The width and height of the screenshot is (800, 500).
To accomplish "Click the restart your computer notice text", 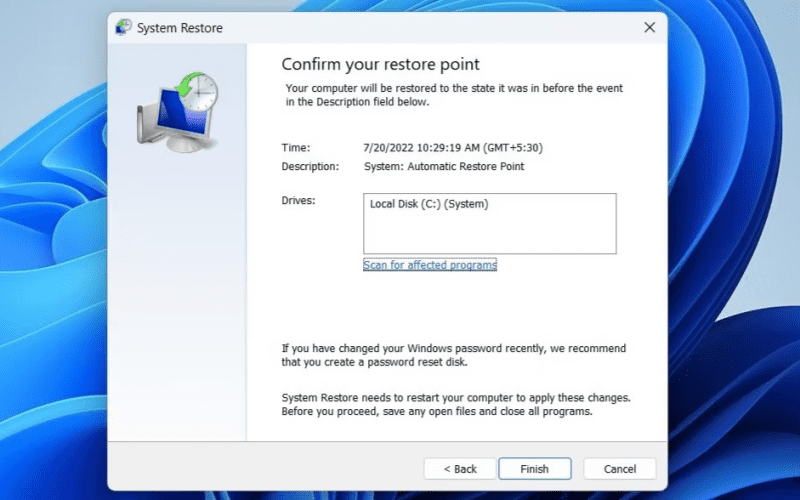I will pos(456,404).
